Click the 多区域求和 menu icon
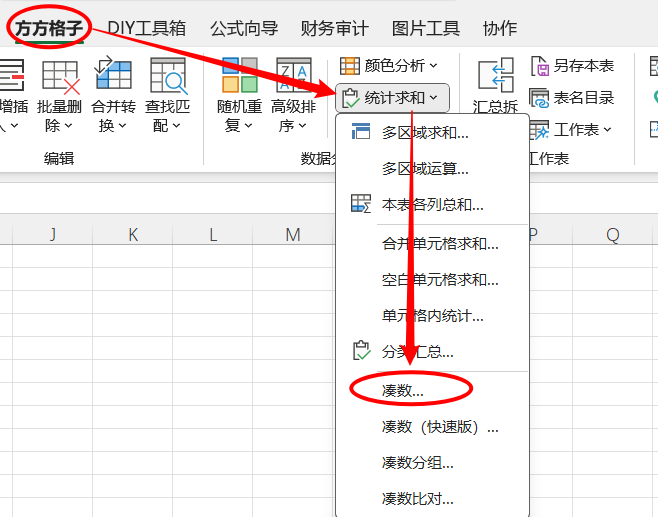658x517 pixels. 360,131
